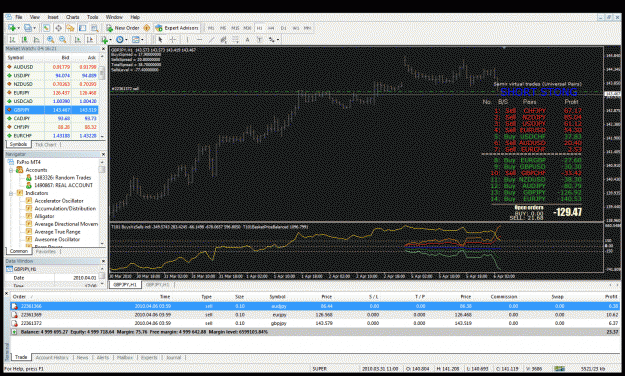
Task: Select the Vertical Line drawing tool
Action: pos(187,39)
